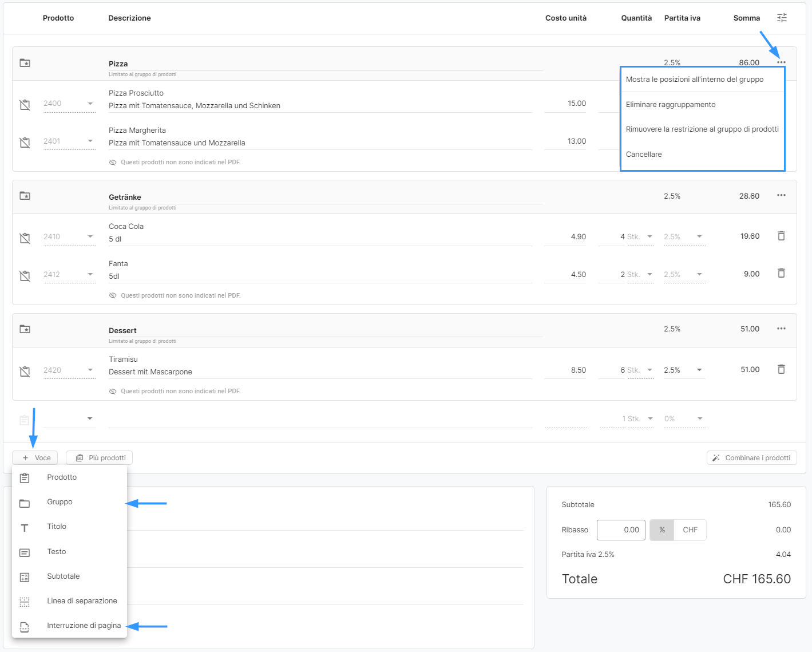Click the Pizza group folder icon
The height and width of the screenshot is (652, 812).
(x=25, y=63)
